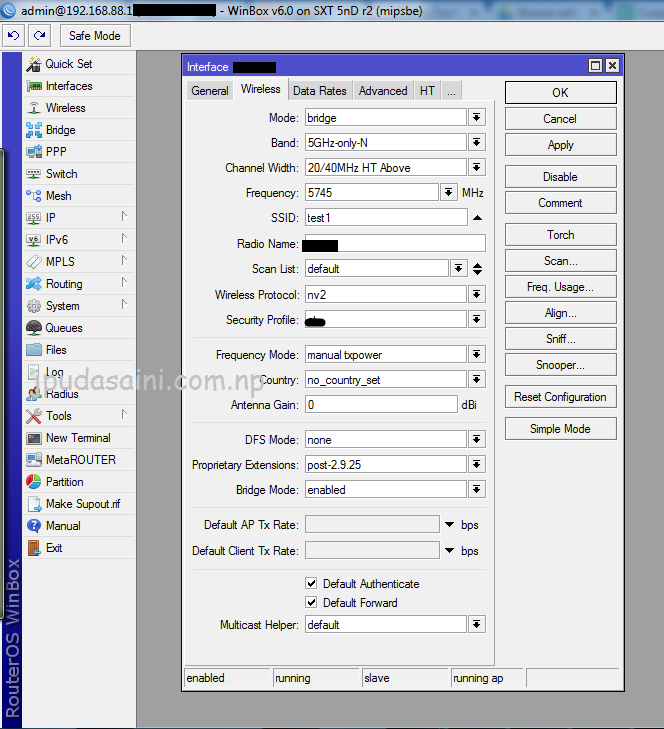
Task: Open the Multicast Helper dropdown
Action: click(477, 624)
